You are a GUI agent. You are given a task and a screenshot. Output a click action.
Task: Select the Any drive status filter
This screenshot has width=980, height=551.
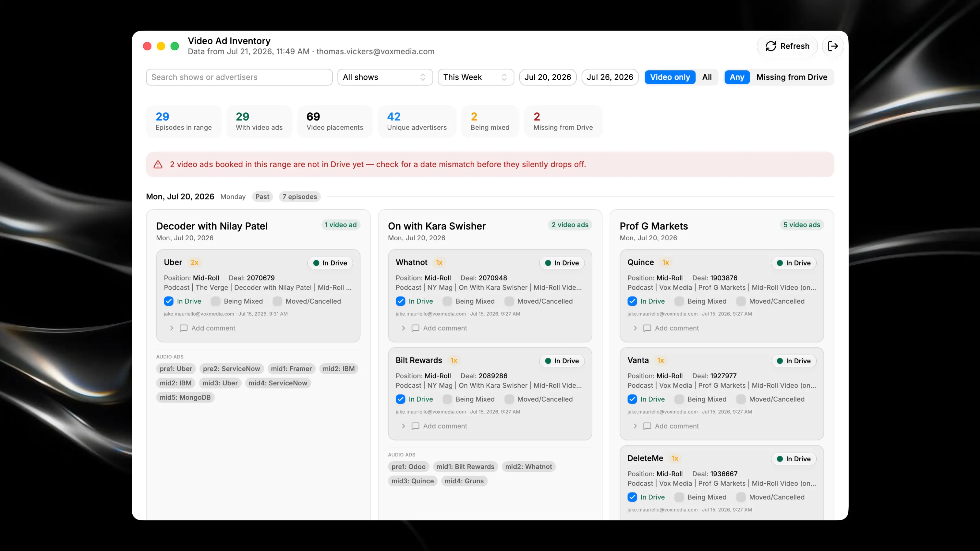point(737,77)
